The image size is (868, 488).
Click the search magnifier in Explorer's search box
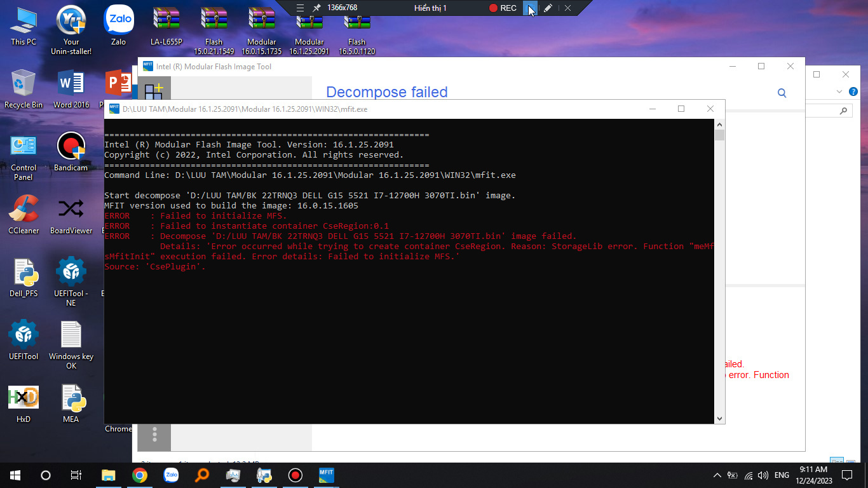[x=844, y=111]
